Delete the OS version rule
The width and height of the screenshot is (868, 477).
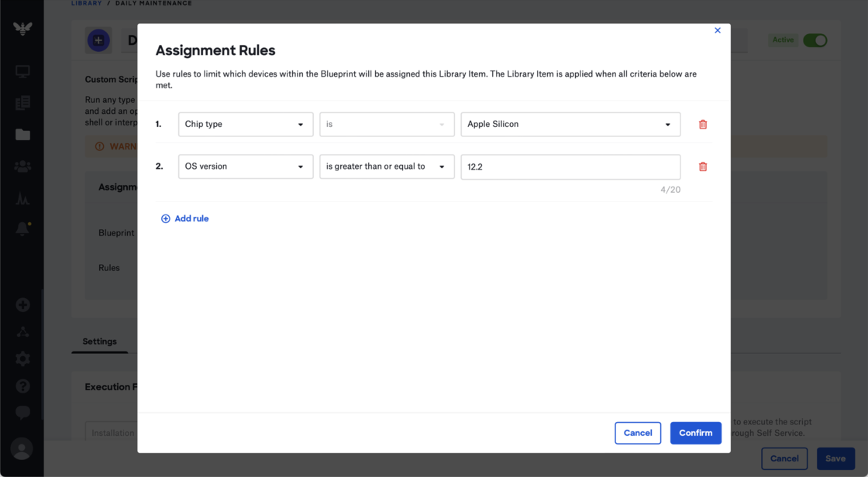pyautogui.click(x=703, y=166)
